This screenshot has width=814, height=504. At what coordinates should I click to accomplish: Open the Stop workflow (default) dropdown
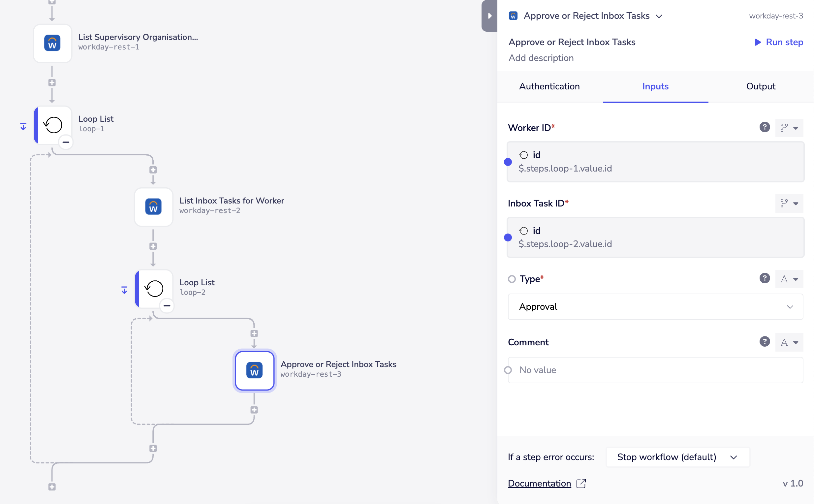coord(677,457)
